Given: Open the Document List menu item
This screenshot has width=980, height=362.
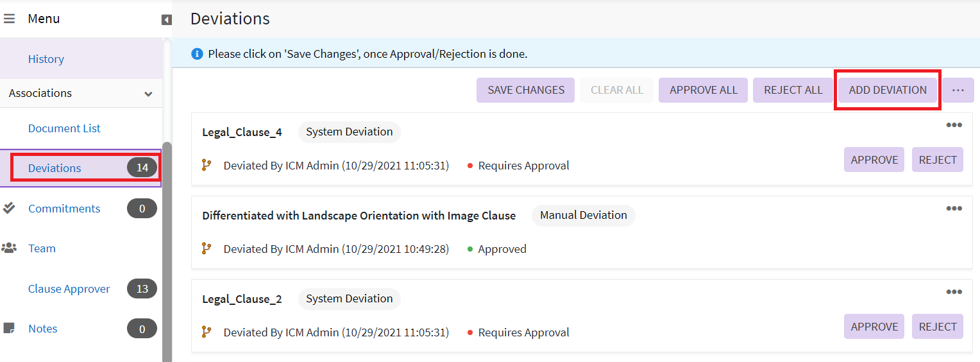Looking at the screenshot, I should click(64, 128).
